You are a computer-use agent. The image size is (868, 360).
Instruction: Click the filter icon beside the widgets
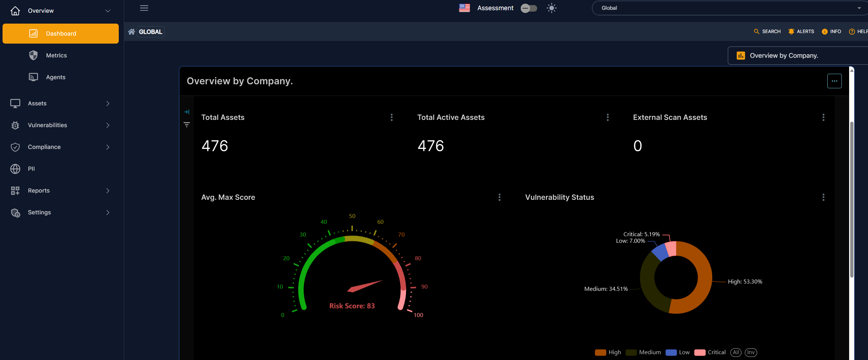tap(187, 125)
